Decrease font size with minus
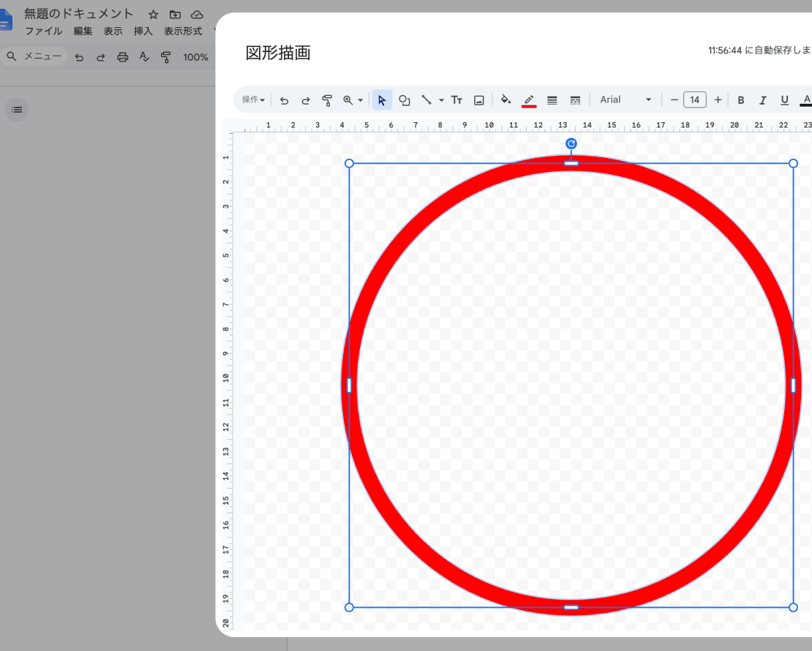Image resolution: width=812 pixels, height=651 pixels. click(674, 100)
